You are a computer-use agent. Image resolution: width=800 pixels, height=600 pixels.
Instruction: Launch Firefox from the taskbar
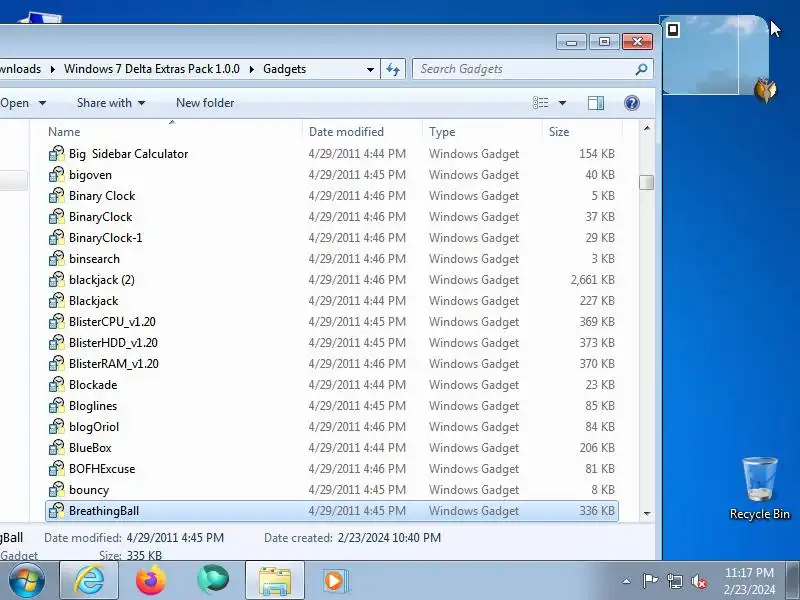(x=151, y=581)
